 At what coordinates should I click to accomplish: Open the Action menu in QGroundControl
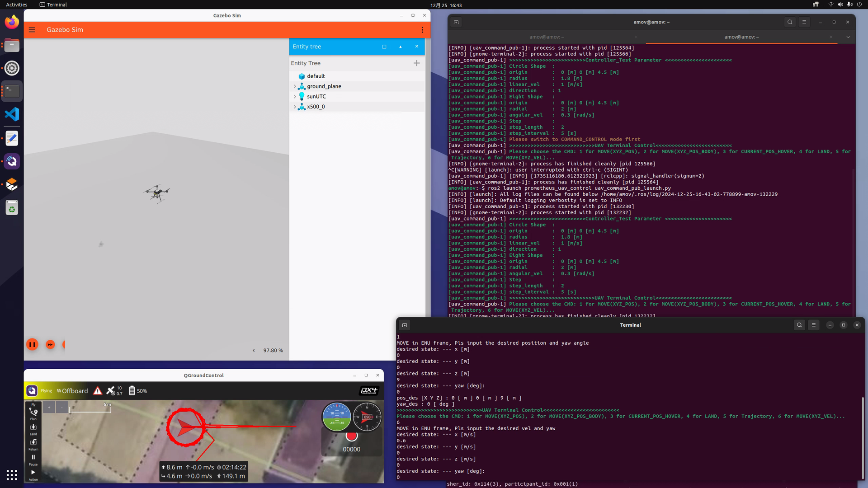pyautogui.click(x=33, y=475)
